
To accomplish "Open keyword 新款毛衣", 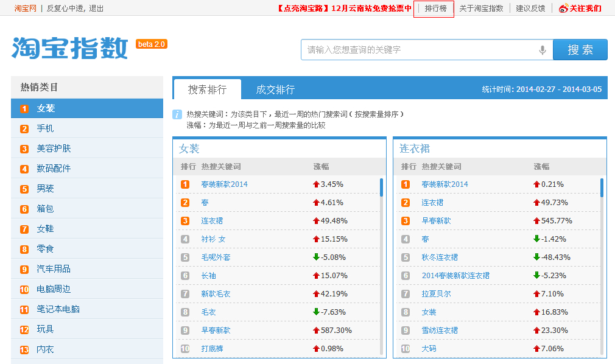I will [216, 294].
